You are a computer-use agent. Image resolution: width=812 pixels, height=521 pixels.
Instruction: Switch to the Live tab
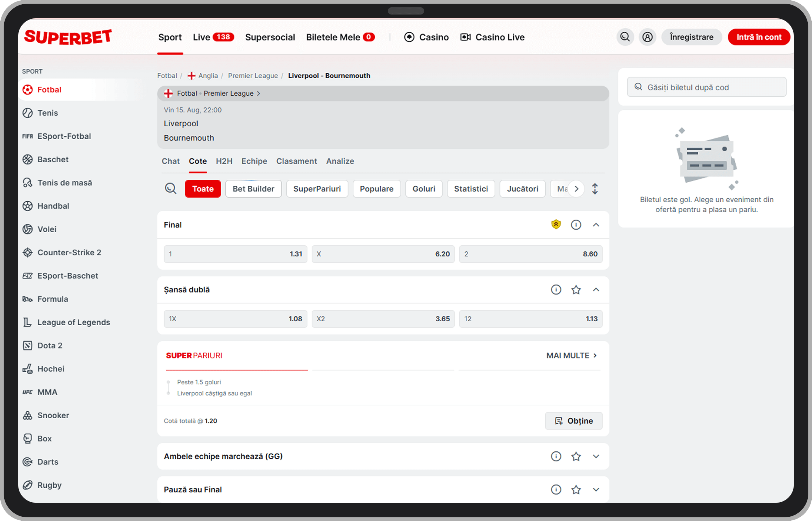click(213, 37)
